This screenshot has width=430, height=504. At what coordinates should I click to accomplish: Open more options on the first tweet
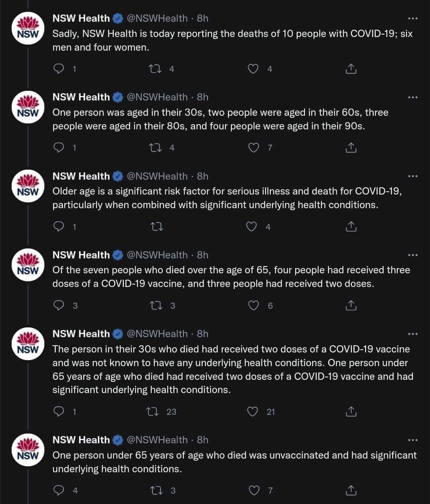click(x=413, y=18)
